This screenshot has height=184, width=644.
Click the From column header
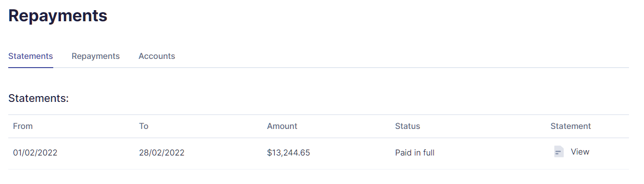(x=23, y=126)
